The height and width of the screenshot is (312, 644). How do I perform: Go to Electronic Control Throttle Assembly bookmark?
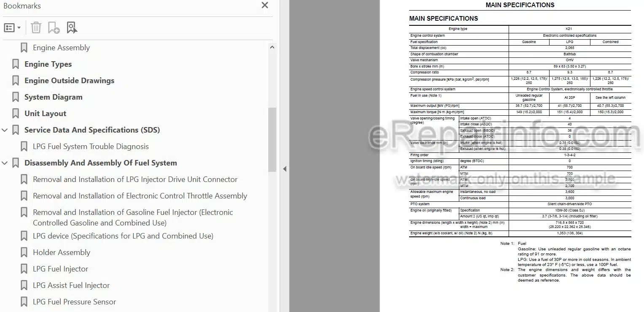[x=140, y=196]
